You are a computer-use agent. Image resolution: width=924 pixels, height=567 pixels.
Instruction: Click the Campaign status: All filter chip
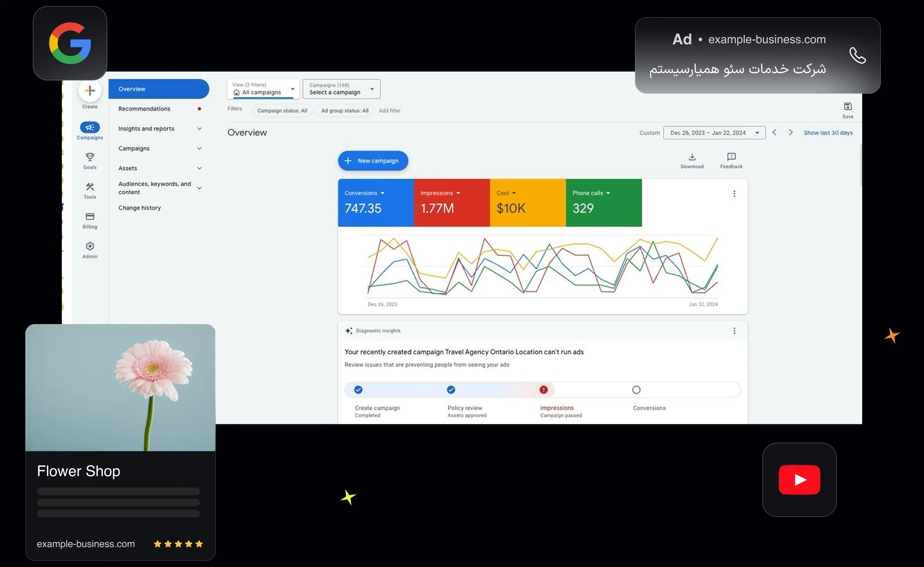282,111
